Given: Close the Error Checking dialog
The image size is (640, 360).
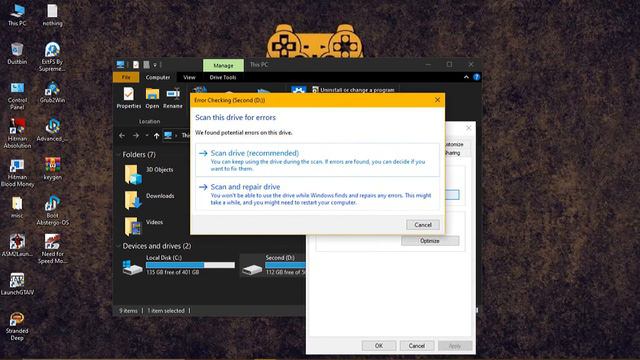Looking at the screenshot, I should [437, 100].
